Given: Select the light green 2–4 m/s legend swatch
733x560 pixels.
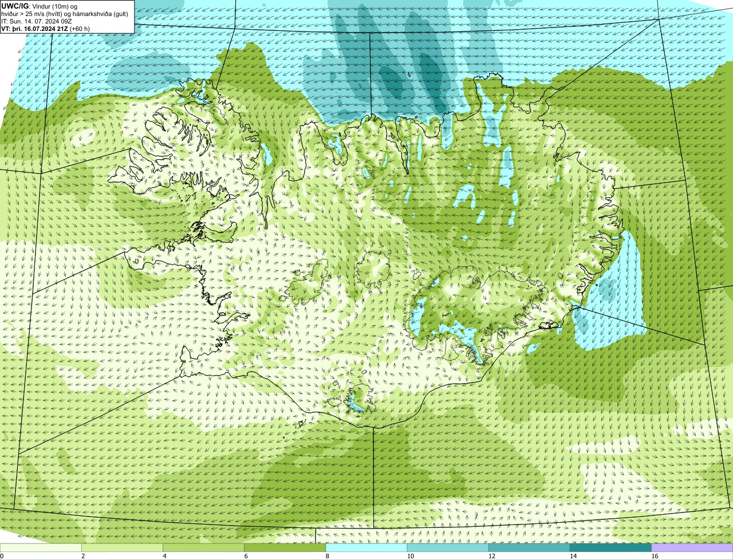Looking at the screenshot, I should point(122,547).
